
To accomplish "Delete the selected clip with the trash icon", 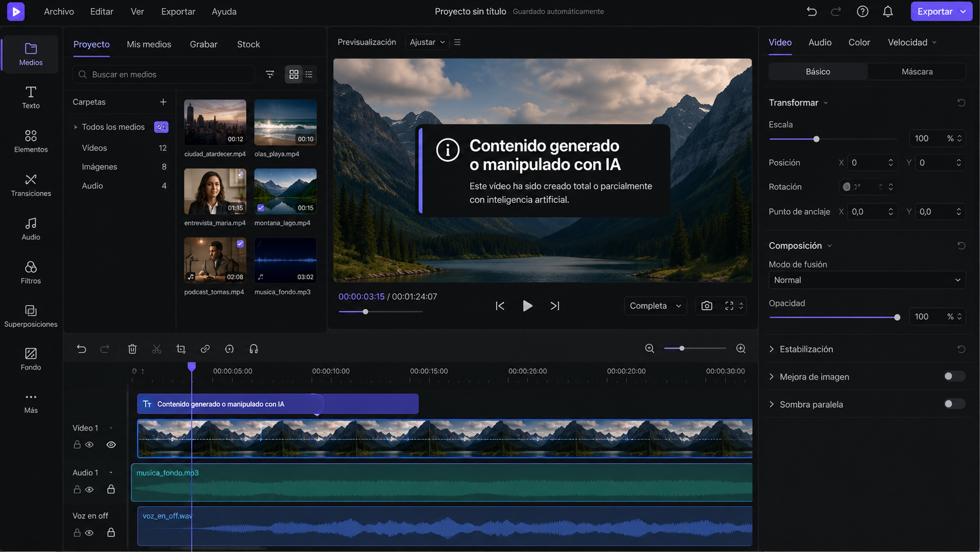I will pos(132,349).
